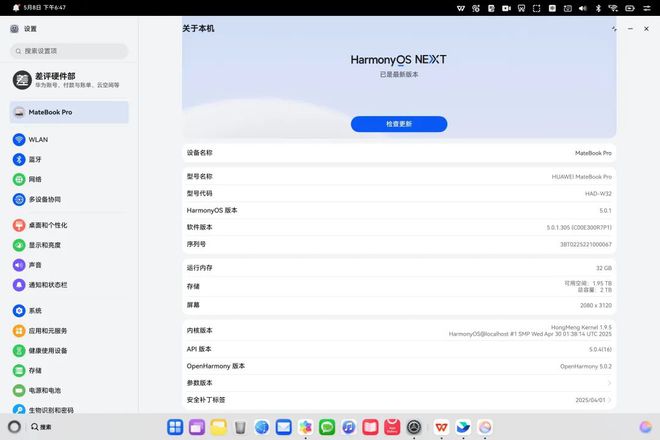Viewport: 660px width, 440px height.
Task: Open 健康使用设备 digital wellbeing icon
Action: click(x=19, y=350)
